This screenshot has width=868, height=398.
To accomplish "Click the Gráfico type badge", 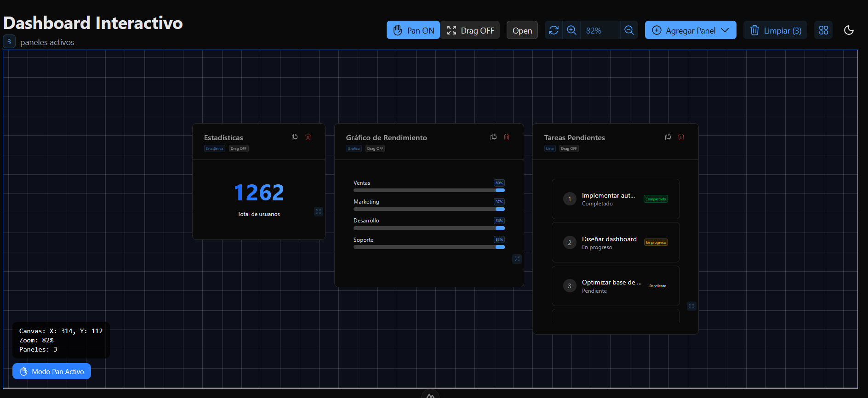I will pyautogui.click(x=354, y=148).
